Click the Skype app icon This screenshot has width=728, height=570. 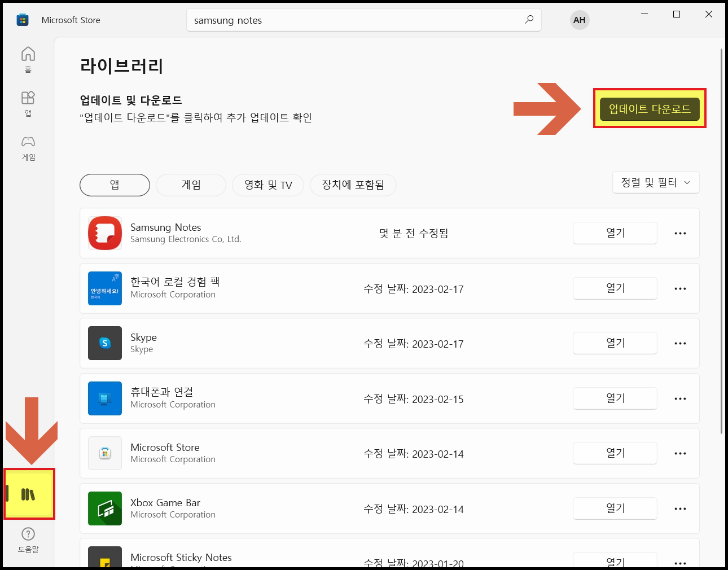(x=105, y=343)
